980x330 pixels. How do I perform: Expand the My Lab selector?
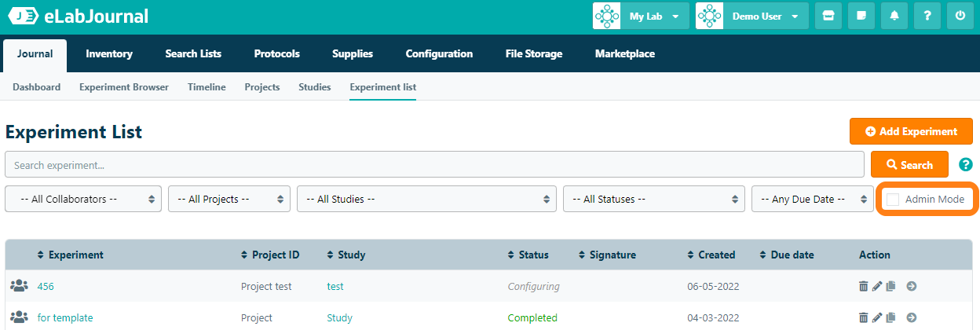click(x=641, y=16)
